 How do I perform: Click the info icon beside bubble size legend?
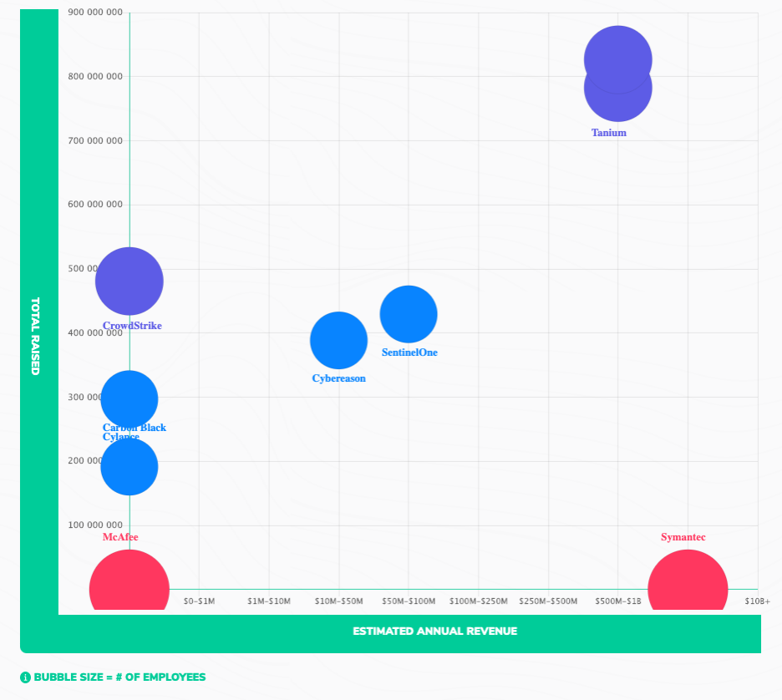click(26, 677)
